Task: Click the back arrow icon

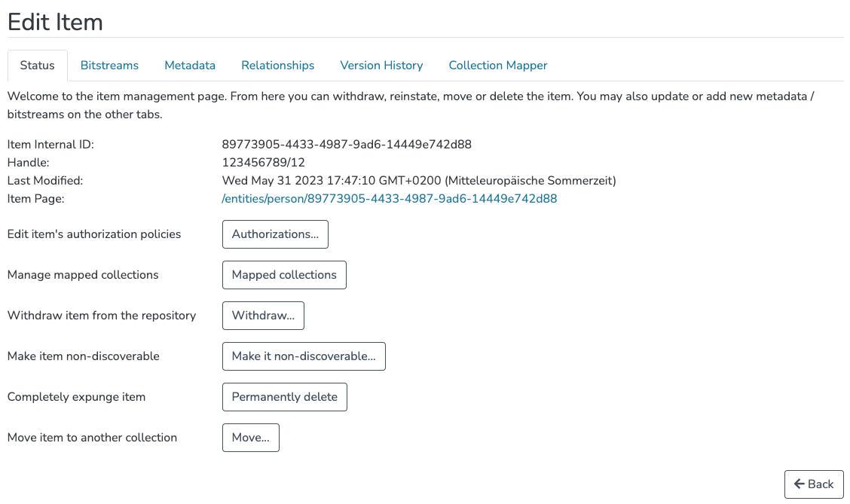Action: [x=800, y=484]
